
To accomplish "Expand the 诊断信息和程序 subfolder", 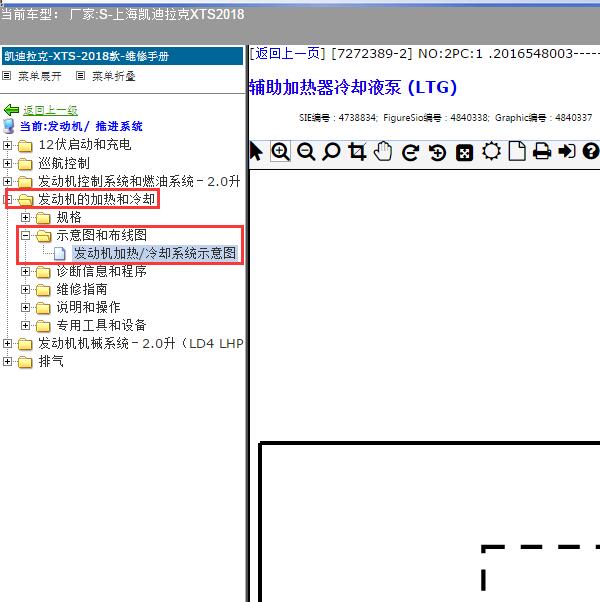I will point(25,271).
